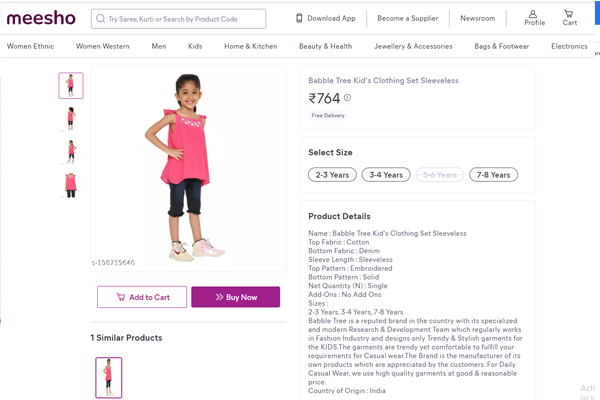Viewport: 600px width, 400px height.
Task: Choose the 7-8 Years size
Action: click(x=493, y=175)
